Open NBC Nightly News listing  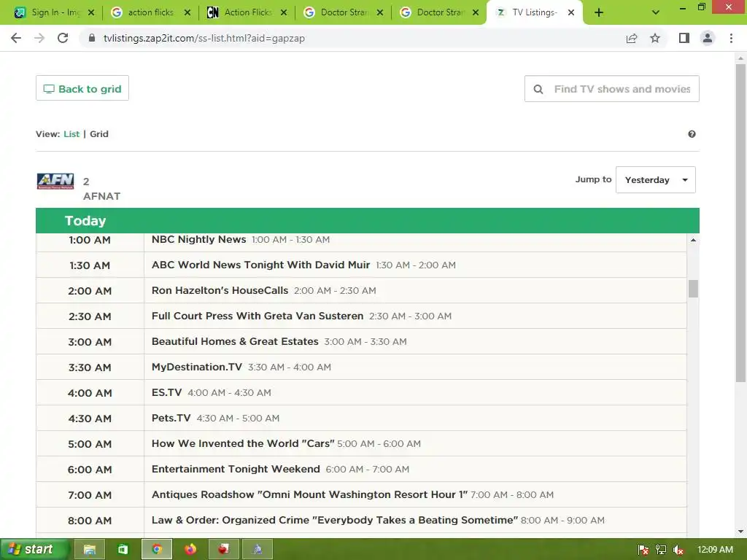pos(198,239)
